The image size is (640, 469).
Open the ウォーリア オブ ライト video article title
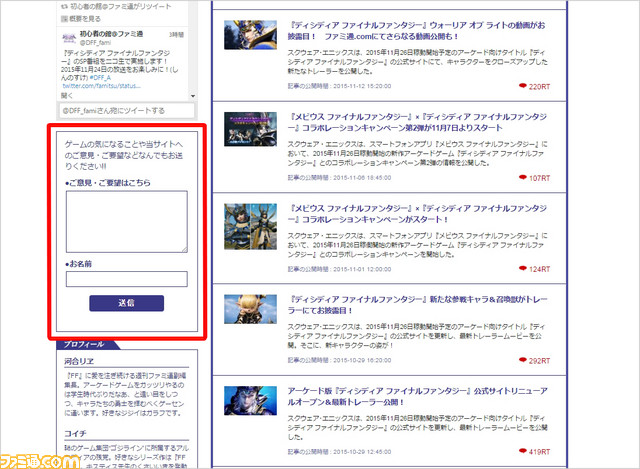tap(416, 31)
